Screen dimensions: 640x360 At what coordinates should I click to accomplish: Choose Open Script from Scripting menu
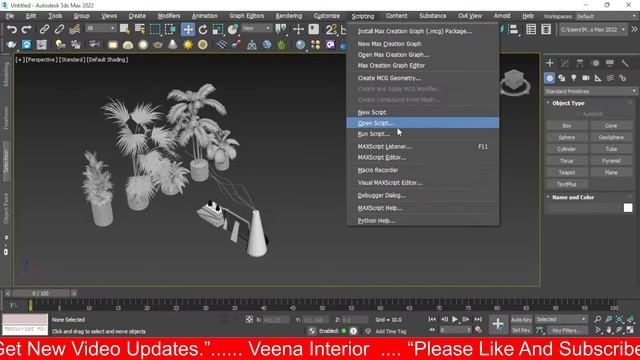click(x=422, y=123)
